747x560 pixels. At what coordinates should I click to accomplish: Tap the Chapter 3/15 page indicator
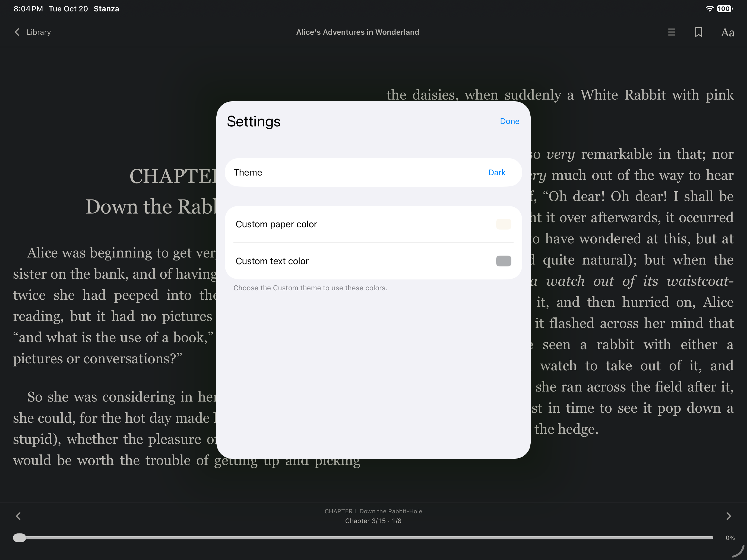373,521
